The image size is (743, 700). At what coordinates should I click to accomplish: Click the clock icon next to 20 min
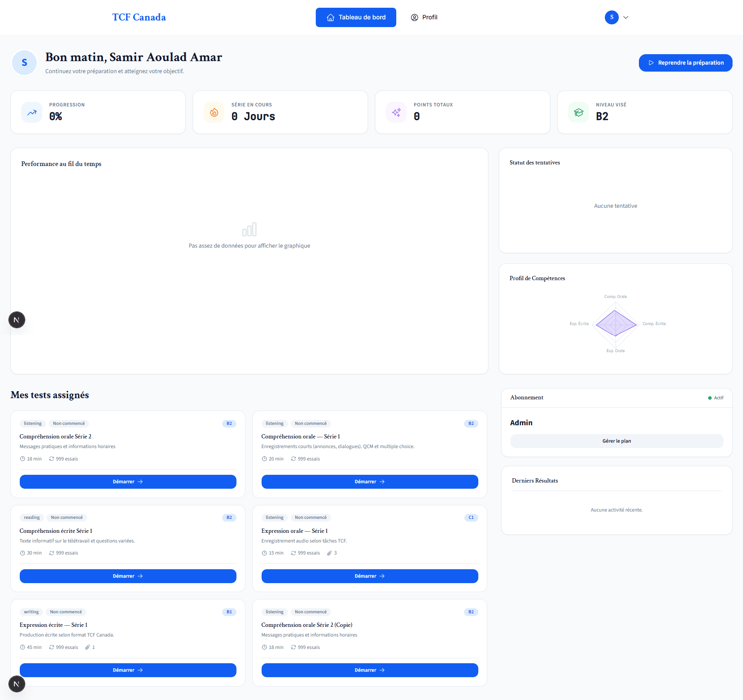click(x=264, y=459)
